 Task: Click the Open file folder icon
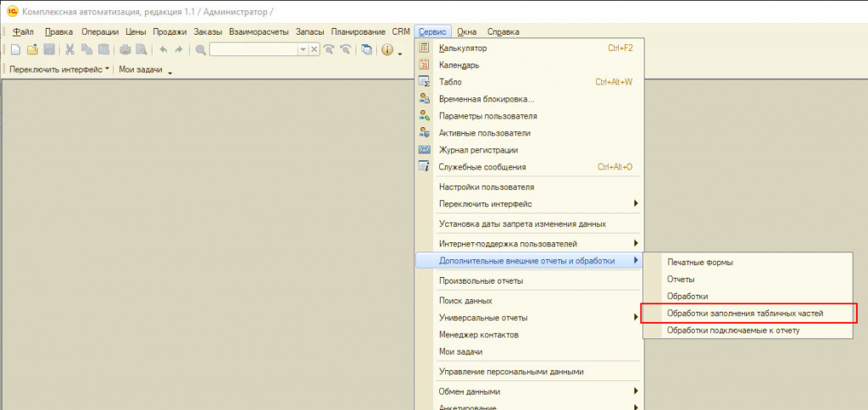[32, 50]
